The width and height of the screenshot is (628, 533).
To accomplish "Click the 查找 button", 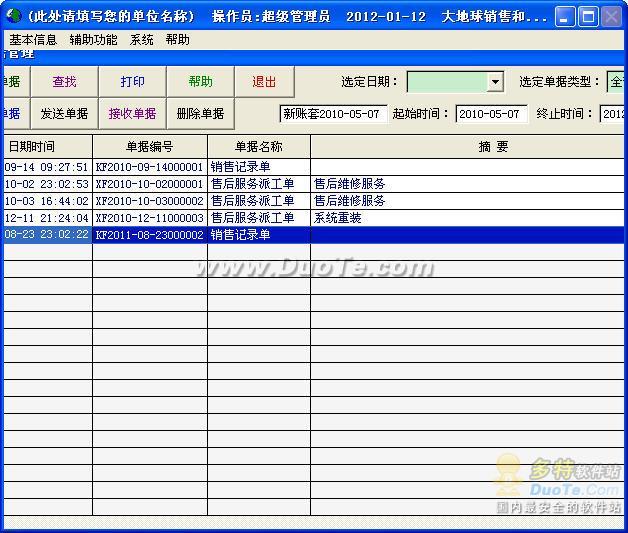I will (x=64, y=82).
